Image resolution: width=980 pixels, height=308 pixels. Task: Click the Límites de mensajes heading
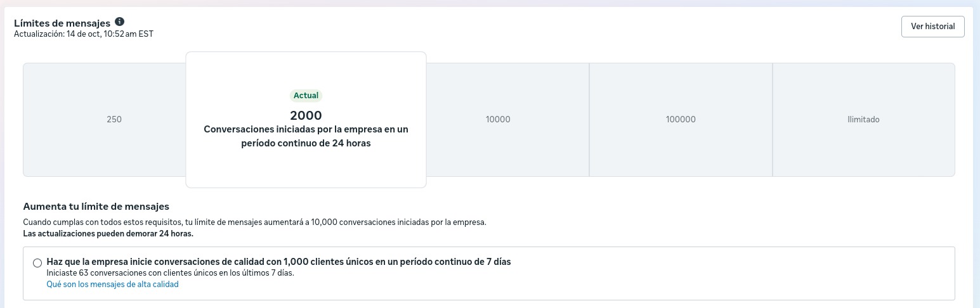coord(62,23)
